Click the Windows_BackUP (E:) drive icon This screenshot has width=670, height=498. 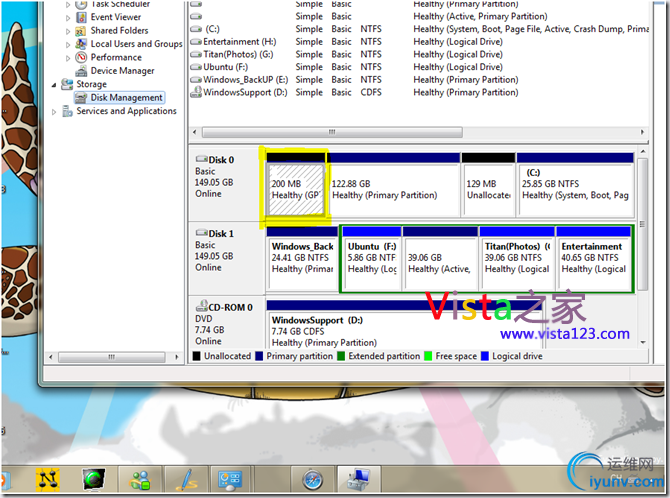[196, 80]
